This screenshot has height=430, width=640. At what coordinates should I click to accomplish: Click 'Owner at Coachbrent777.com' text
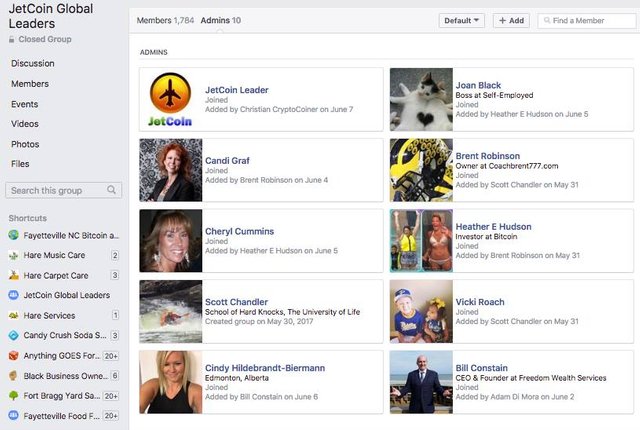[x=507, y=166]
